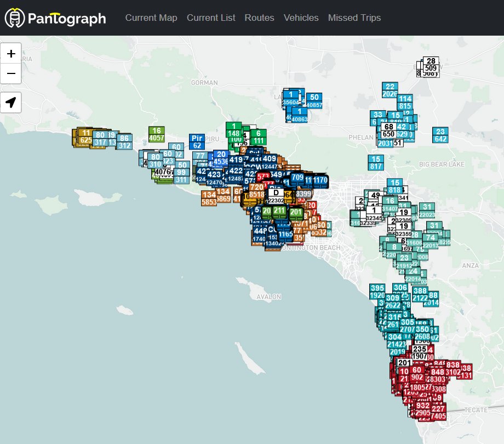This screenshot has width=504, height=444.
Task: Select white vehicle marker 28 509
Action: coord(431,64)
